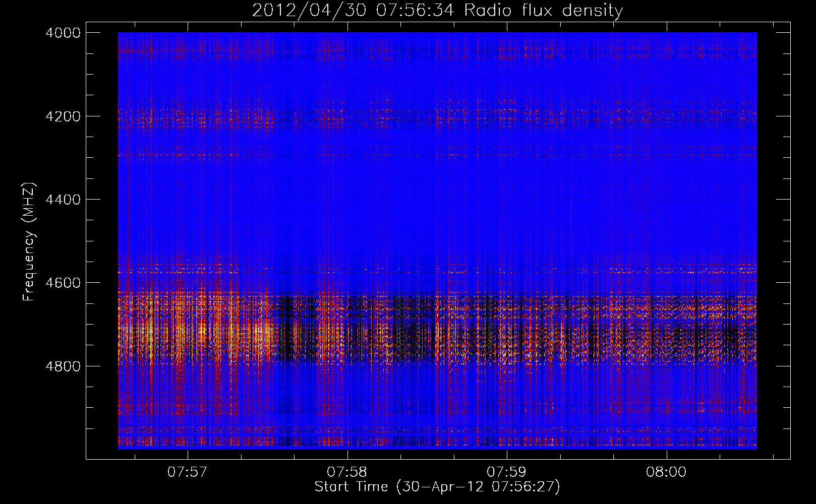Select the "4600" frequency axis label
The image size is (816, 504).
[x=63, y=283]
